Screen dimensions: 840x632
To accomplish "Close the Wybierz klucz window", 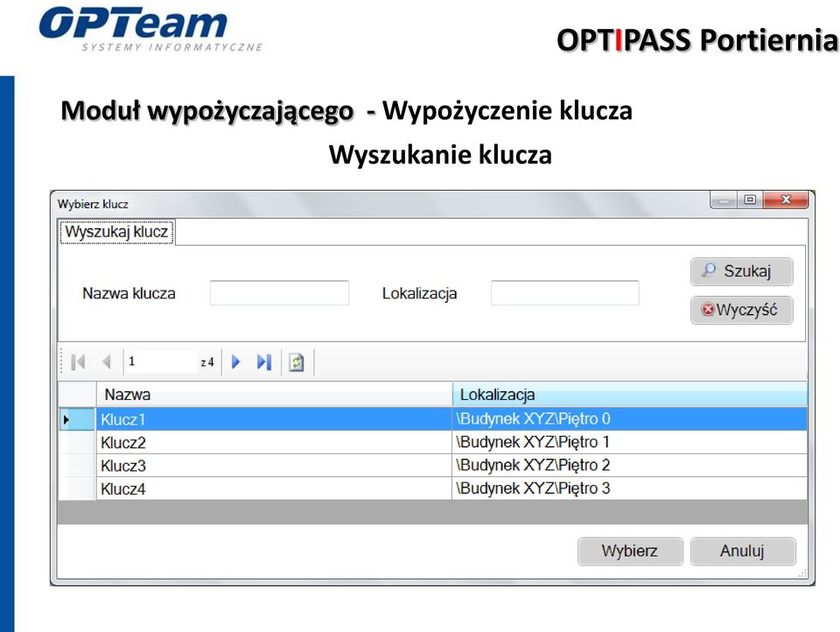I will pos(786,200).
